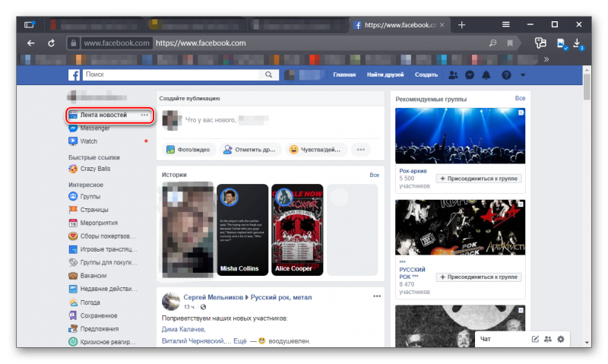The image size is (608, 364).
Task: Join the Рок-архив group
Action: point(479,179)
